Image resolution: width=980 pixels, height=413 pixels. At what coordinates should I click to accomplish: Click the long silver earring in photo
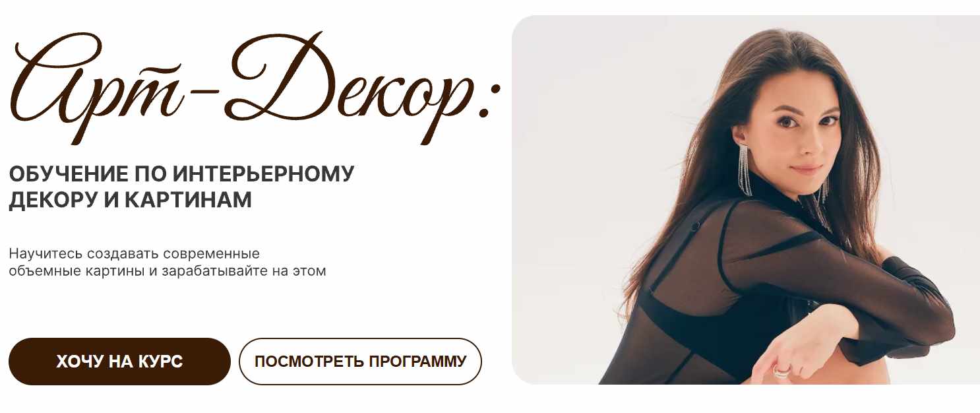[x=745, y=170]
